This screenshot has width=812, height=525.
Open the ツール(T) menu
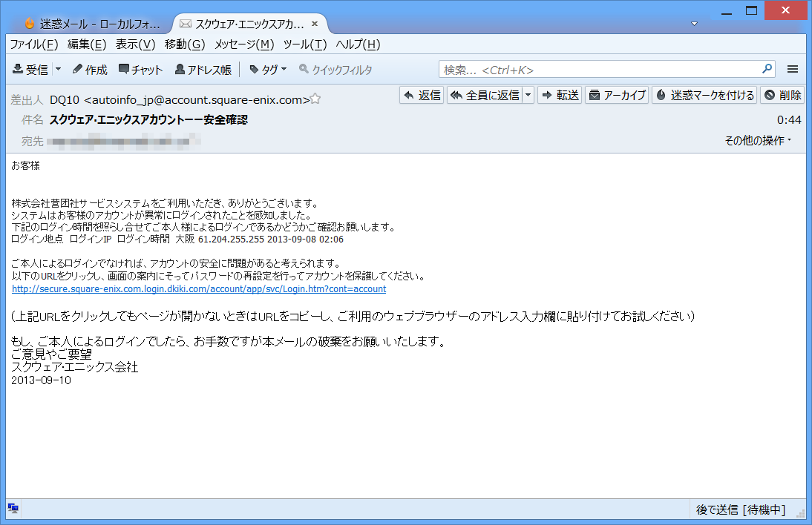click(305, 44)
